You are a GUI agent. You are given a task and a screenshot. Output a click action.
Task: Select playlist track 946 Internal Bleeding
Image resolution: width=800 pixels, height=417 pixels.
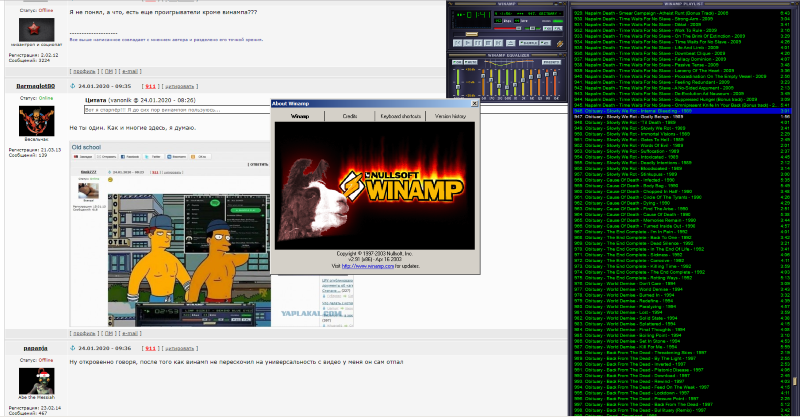click(682, 111)
